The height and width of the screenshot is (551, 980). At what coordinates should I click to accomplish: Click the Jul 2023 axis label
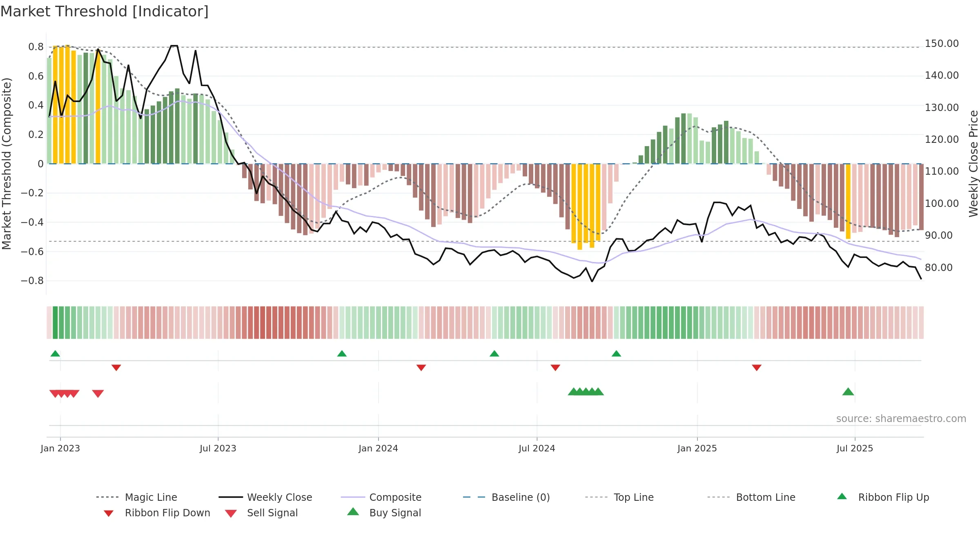(x=218, y=448)
